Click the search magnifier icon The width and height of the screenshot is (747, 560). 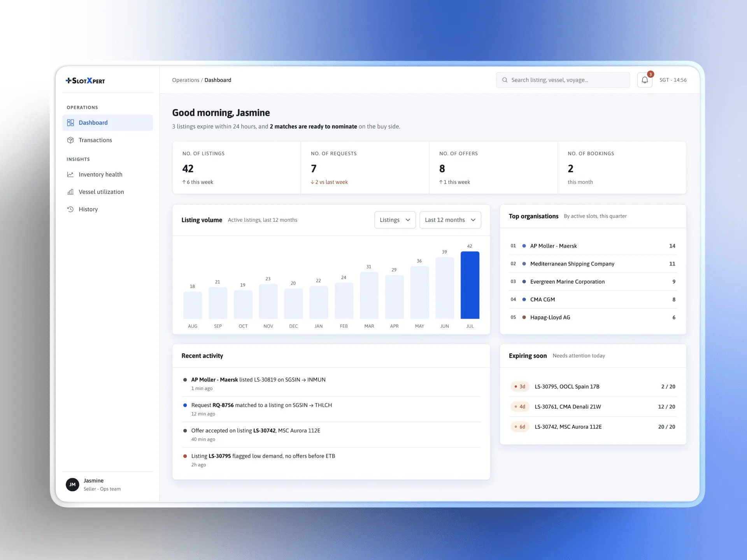[505, 80]
